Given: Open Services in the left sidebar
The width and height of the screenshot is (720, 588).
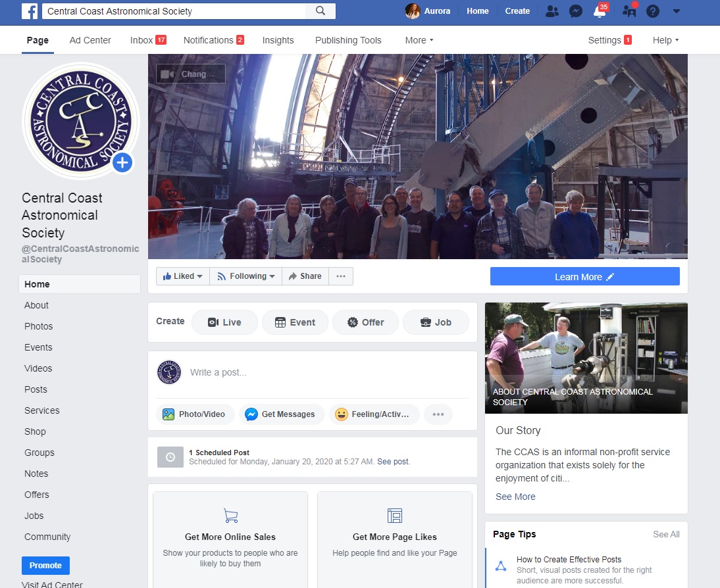Looking at the screenshot, I should [41, 411].
